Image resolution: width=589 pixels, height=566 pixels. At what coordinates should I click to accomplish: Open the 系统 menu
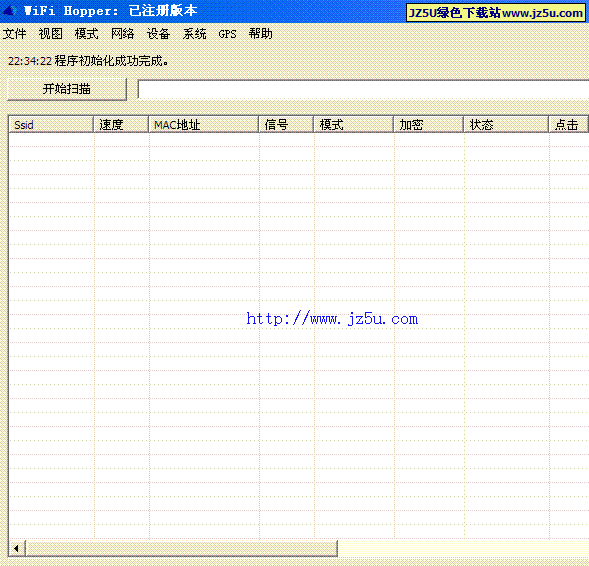(x=195, y=34)
